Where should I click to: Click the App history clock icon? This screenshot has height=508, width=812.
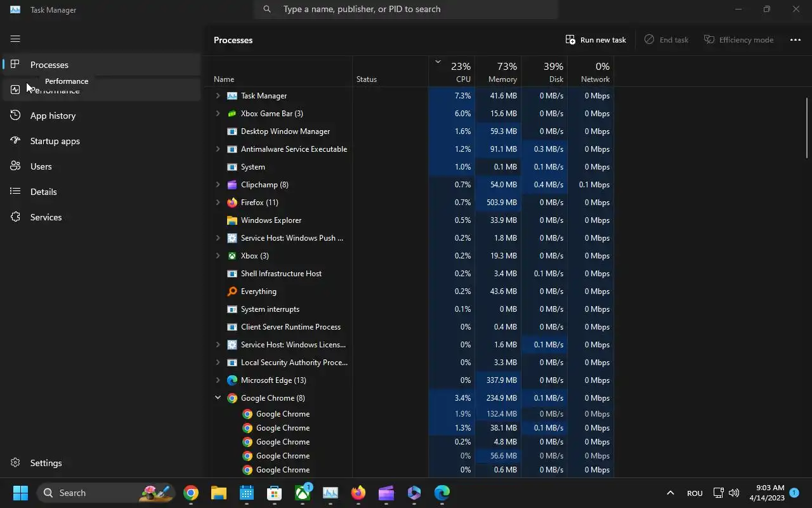point(15,116)
